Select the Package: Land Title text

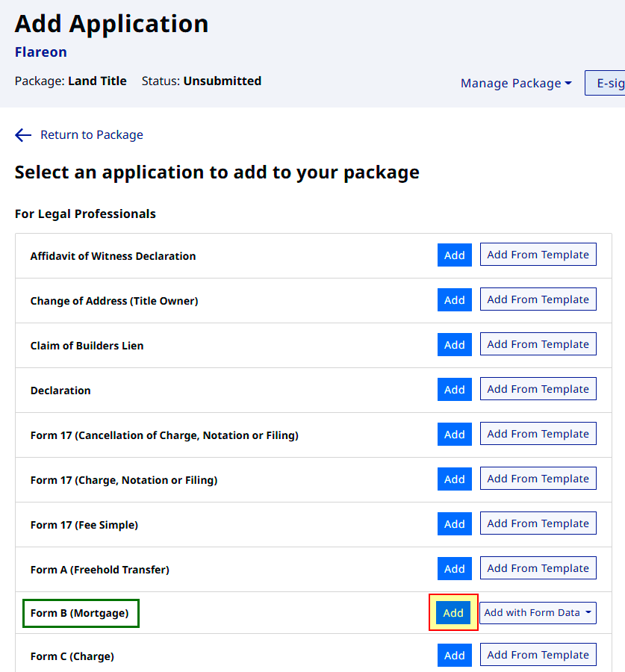[71, 81]
